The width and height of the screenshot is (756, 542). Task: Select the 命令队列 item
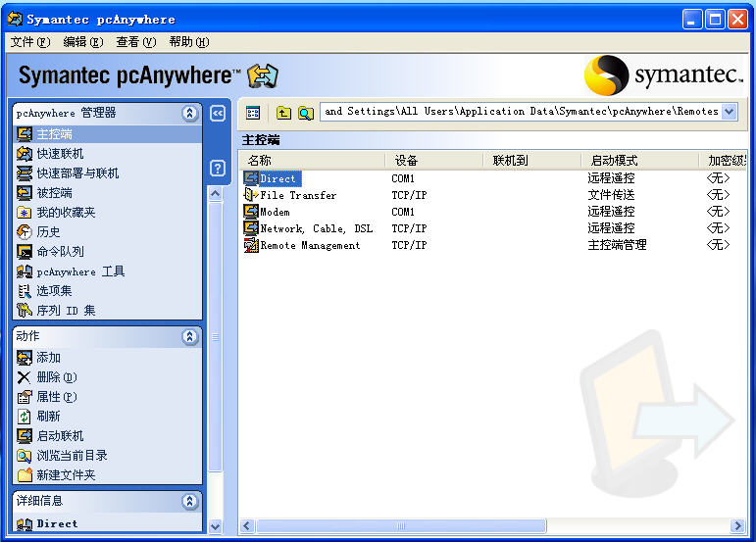(60, 252)
